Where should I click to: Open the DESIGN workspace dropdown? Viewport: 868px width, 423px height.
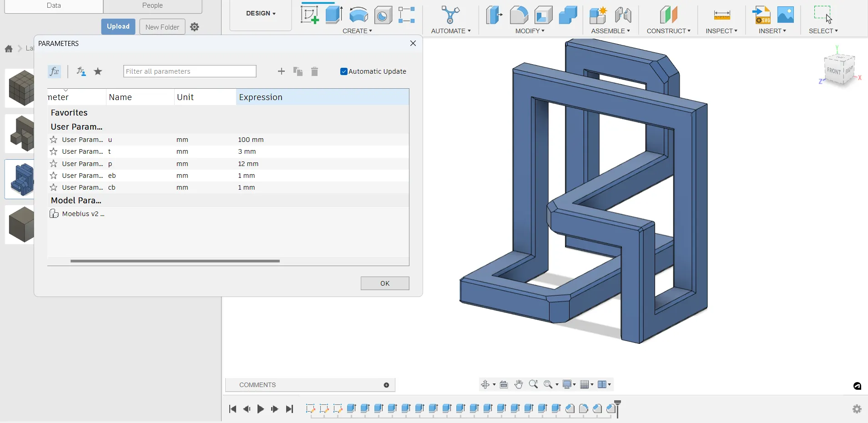pos(261,14)
